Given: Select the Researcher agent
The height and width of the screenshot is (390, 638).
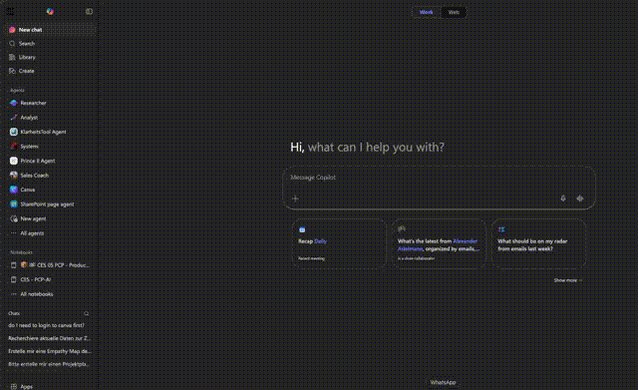Looking at the screenshot, I should 50,103.
